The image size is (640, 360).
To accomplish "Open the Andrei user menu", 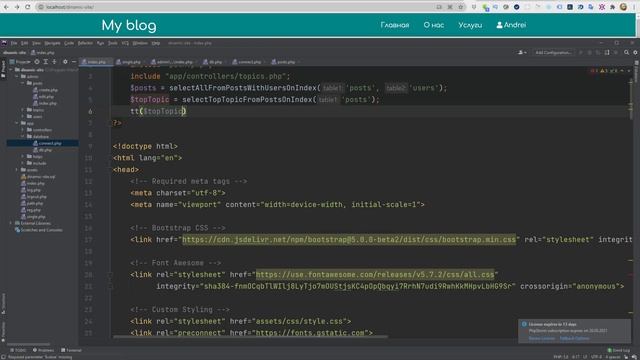I will [x=511, y=25].
